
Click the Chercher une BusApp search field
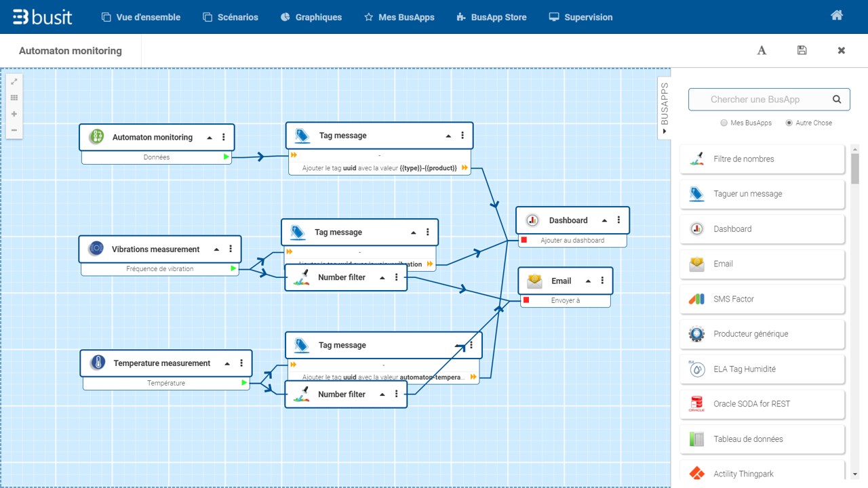coord(769,99)
